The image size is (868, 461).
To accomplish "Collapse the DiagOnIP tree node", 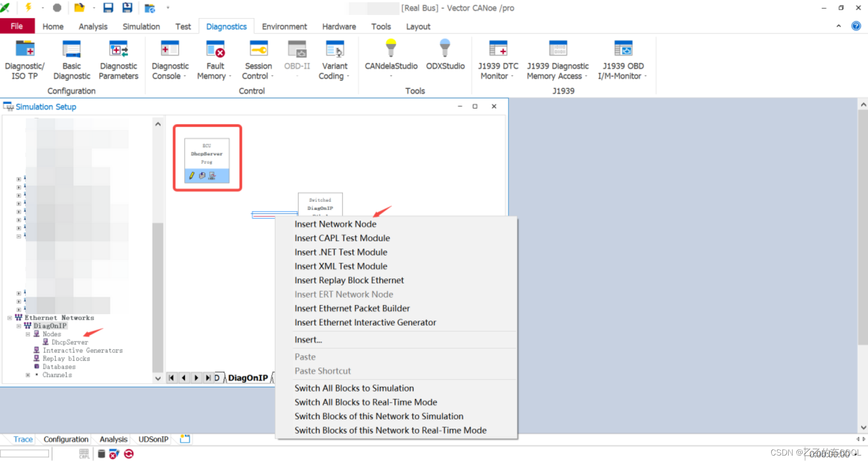I will click(19, 326).
